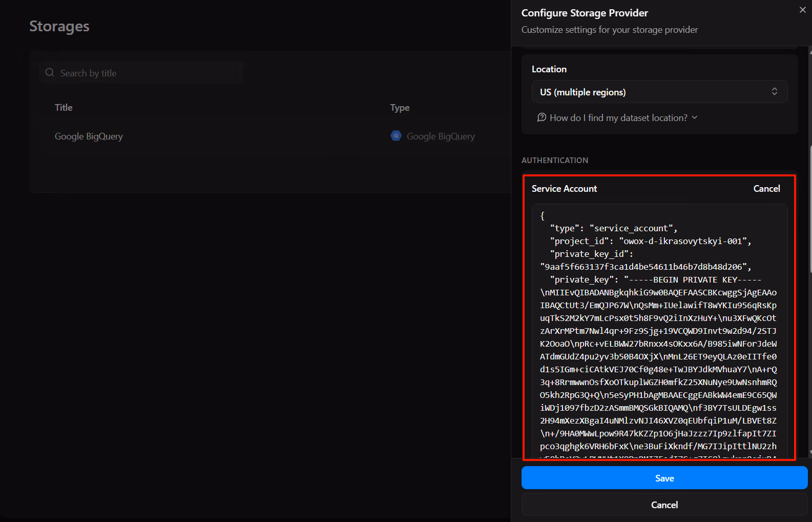Image resolution: width=812 pixels, height=522 pixels.
Task: Click the Type column header
Action: pyautogui.click(x=400, y=108)
